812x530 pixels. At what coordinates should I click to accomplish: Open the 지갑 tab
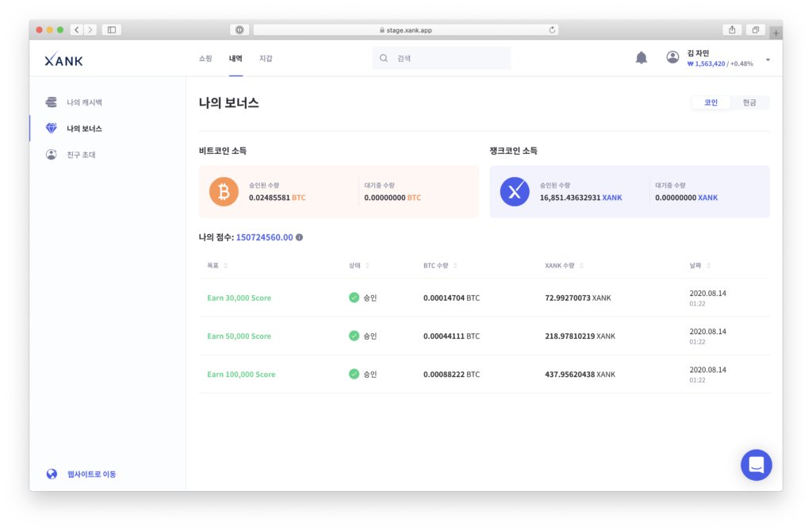(x=266, y=58)
